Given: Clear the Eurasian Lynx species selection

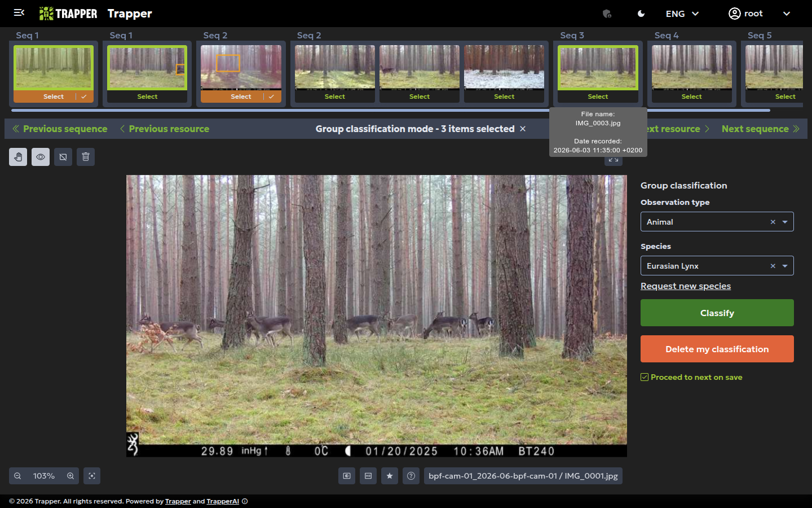Looking at the screenshot, I should click(773, 266).
